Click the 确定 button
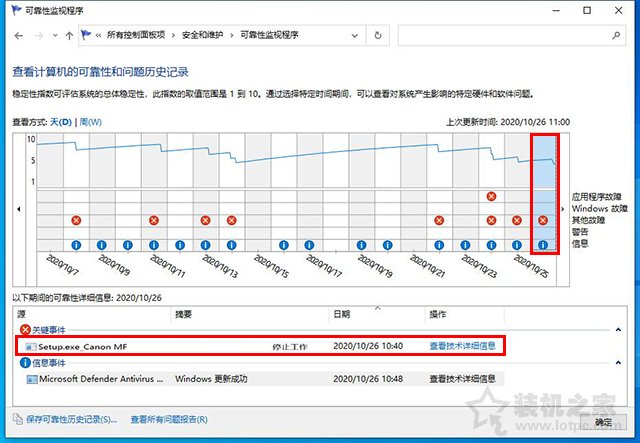Image resolution: width=640 pixels, height=443 pixels. 603,422
